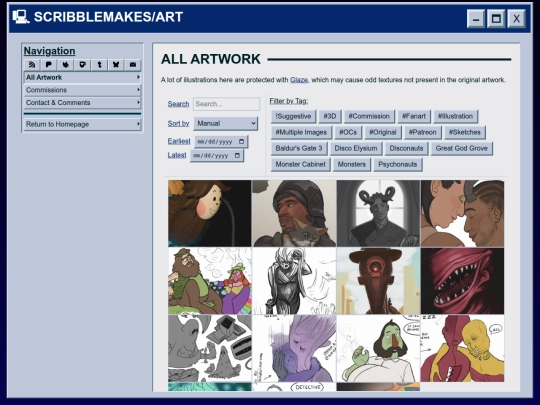Open the grayscale horned man thumbnail
Screen dimensions: 540x405
point(378,213)
